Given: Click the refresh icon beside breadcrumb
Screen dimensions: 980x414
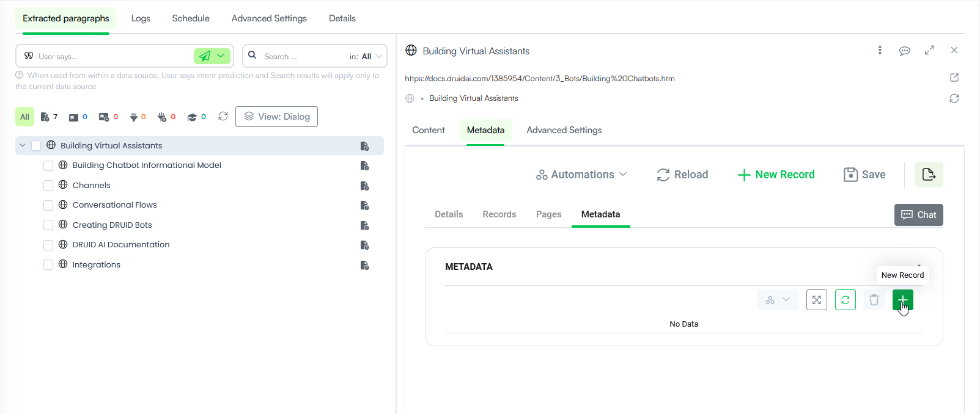Looking at the screenshot, I should click(954, 98).
